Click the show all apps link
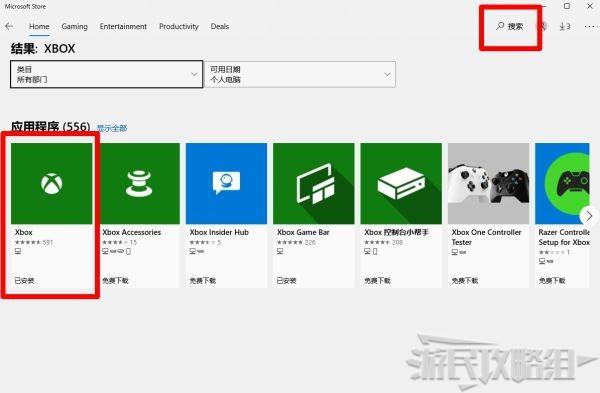The image size is (600, 393). point(112,128)
